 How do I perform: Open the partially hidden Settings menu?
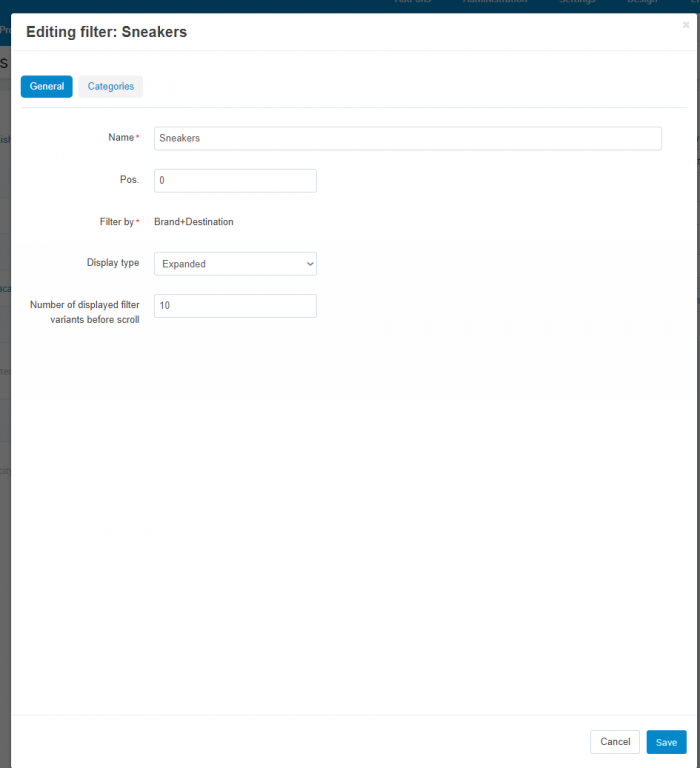click(577, 2)
